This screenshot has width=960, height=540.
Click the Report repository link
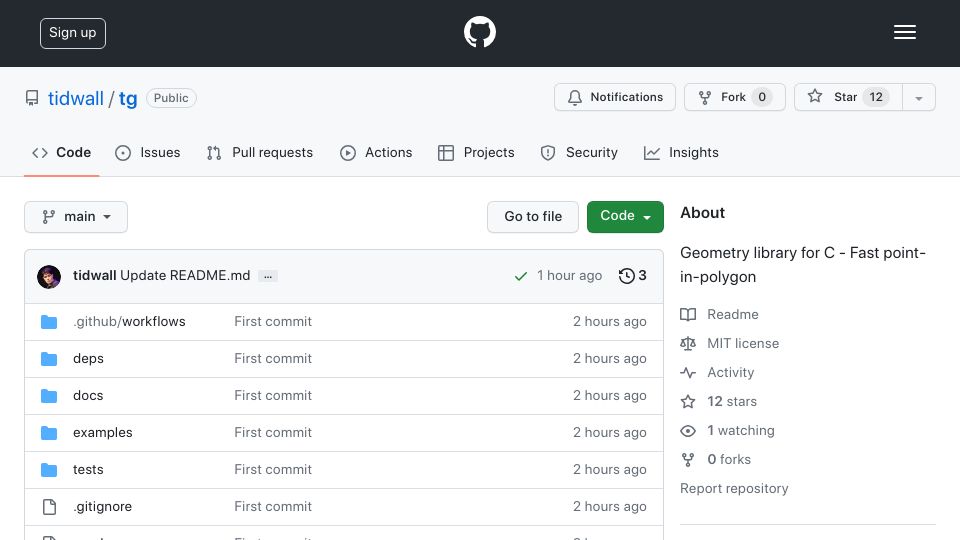click(x=734, y=489)
